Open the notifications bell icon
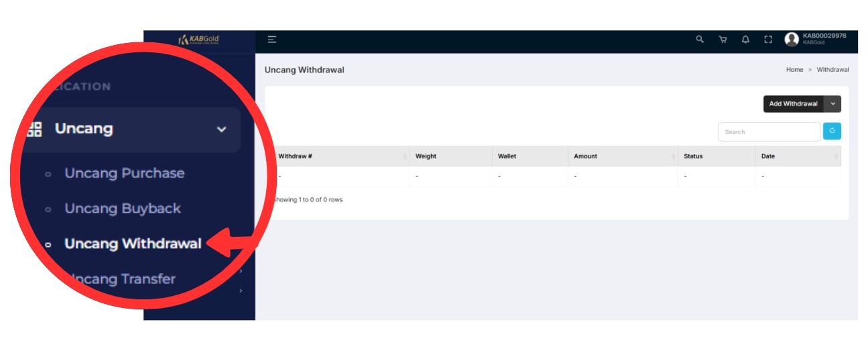This screenshot has width=868, height=357. tap(745, 40)
